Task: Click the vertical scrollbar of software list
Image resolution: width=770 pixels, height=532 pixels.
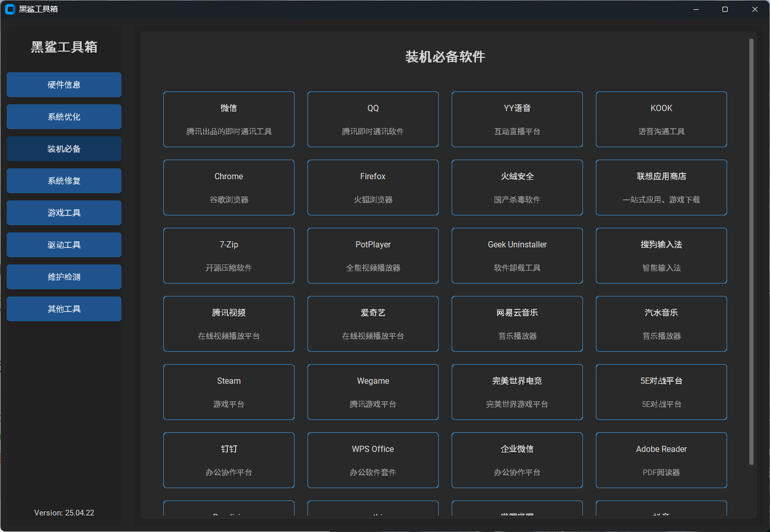Action: tap(751, 252)
